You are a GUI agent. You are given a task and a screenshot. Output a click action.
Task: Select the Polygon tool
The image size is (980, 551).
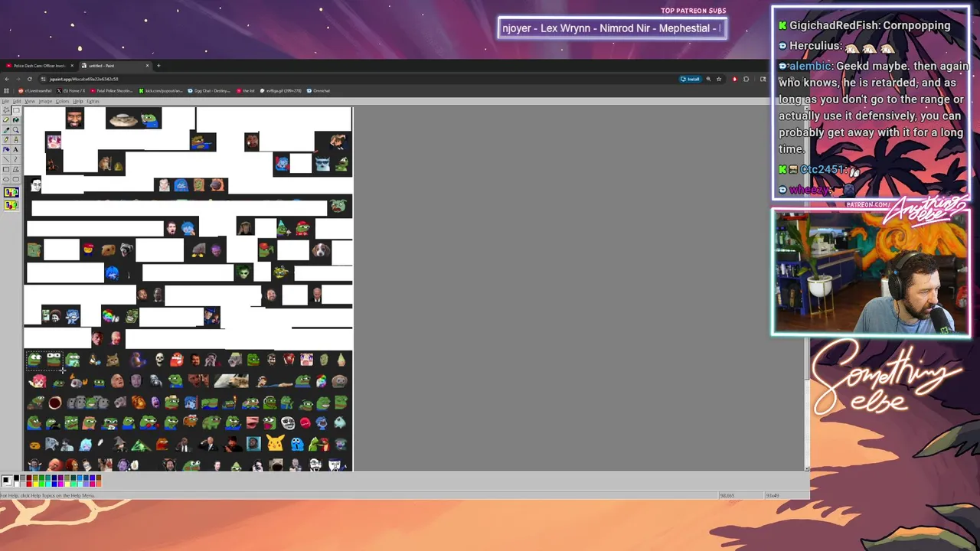click(16, 169)
